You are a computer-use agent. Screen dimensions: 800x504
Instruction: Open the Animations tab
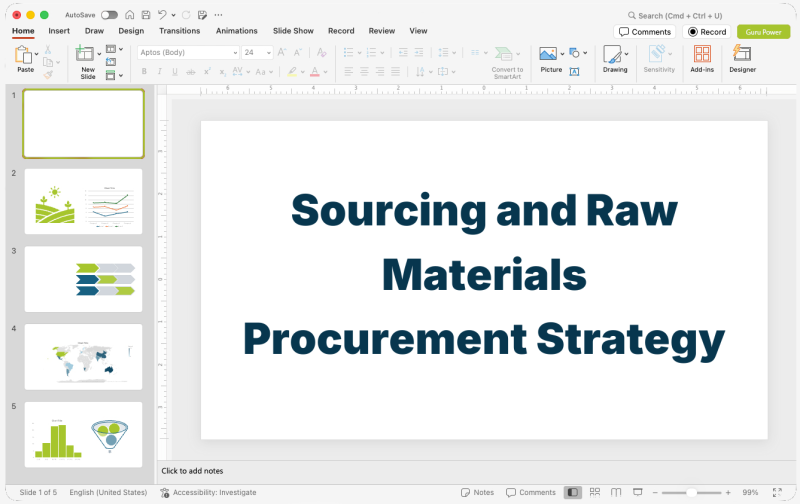click(x=237, y=31)
